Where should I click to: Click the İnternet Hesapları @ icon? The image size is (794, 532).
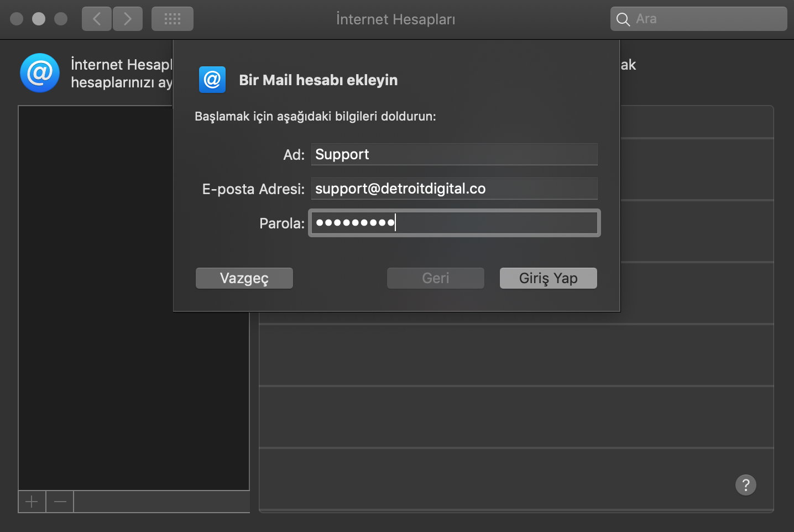point(39,72)
